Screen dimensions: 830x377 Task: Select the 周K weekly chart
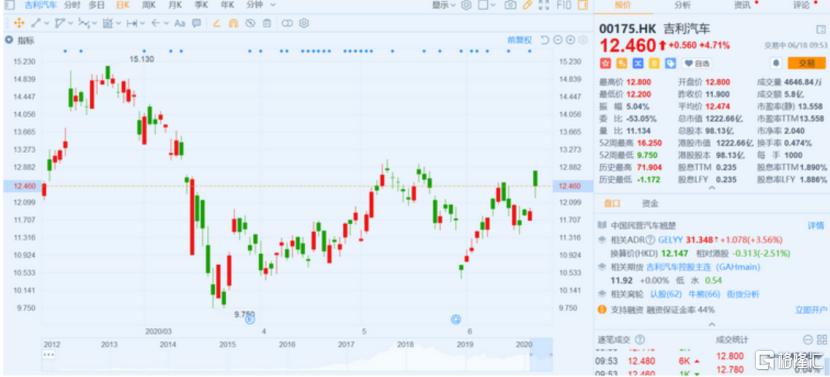[x=149, y=5]
